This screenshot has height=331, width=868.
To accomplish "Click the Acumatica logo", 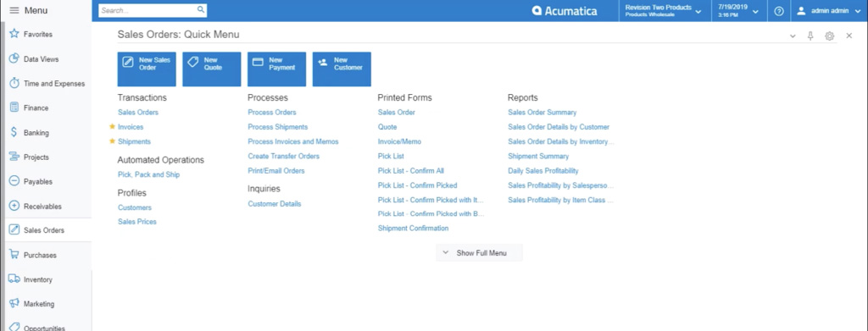I will tap(565, 10).
